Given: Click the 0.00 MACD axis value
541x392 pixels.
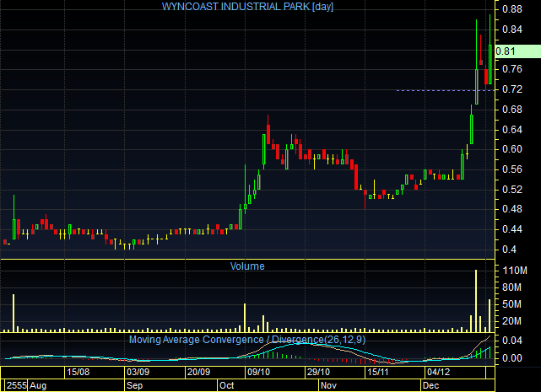Looking at the screenshot, I should coord(512,358).
